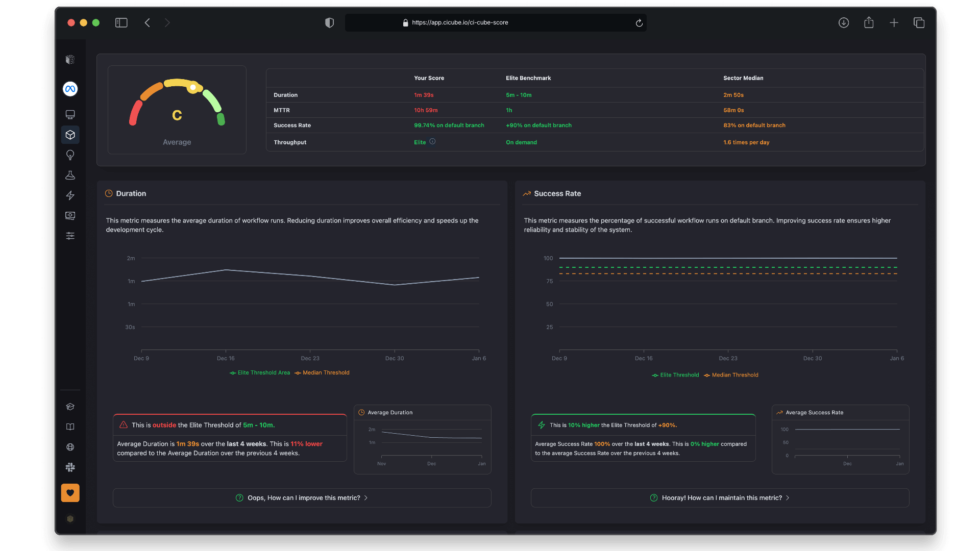The image size is (980, 551).
Task: Open the Slack integration sidebar icon
Action: tap(70, 467)
